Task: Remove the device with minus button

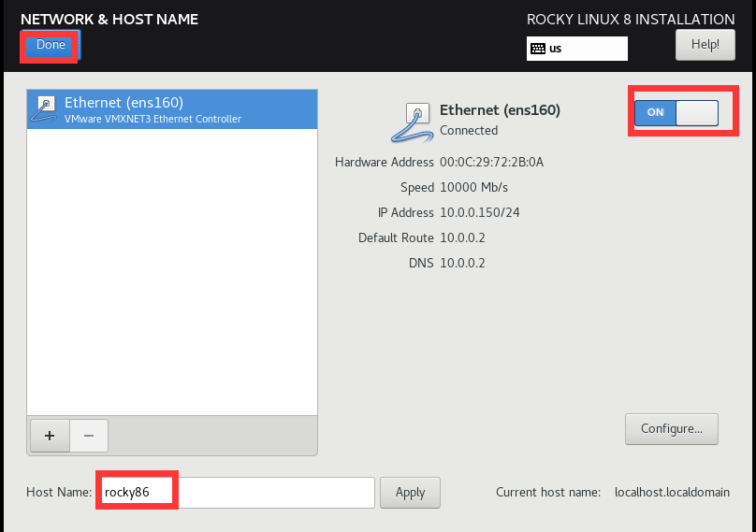Action: pos(89,436)
